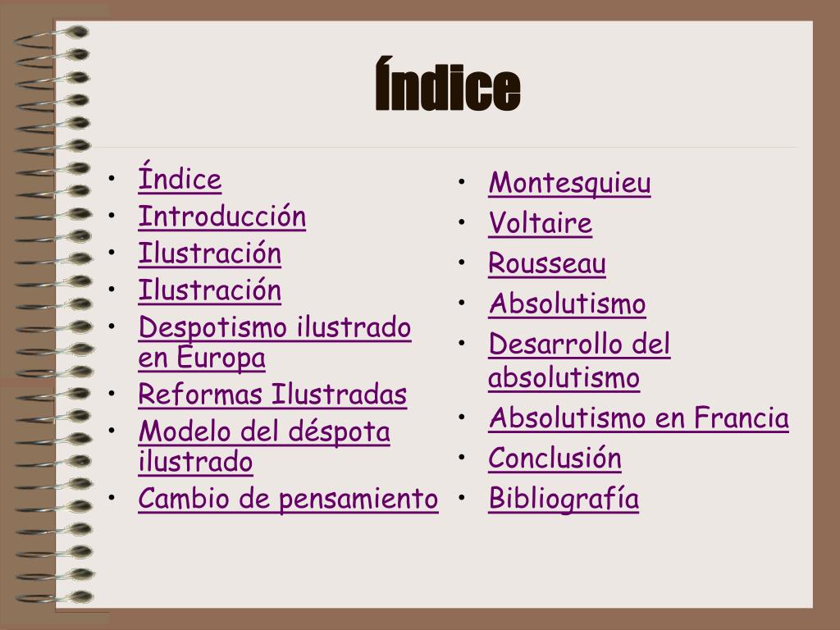Go to the Rousseau slide link
This screenshot has width=840, height=630.
click(x=547, y=263)
